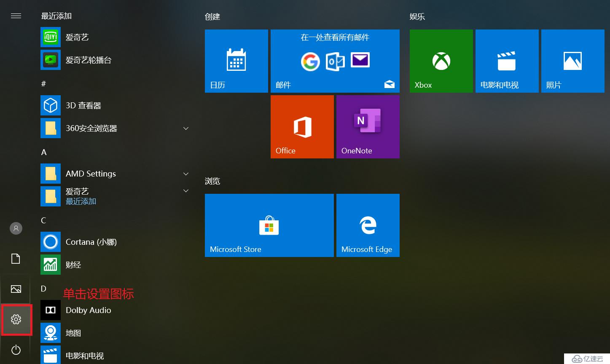Click the 娱乐 tile group title

tap(417, 17)
